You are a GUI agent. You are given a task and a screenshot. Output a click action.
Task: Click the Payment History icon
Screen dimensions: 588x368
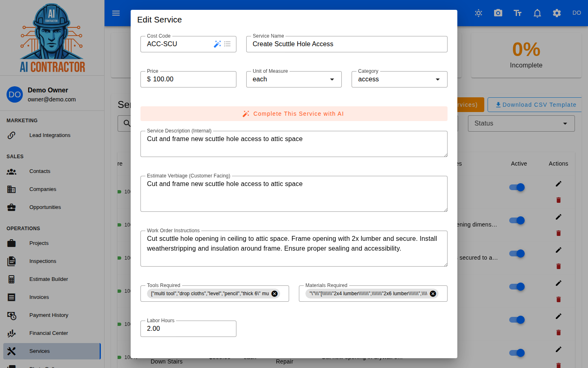[x=11, y=315]
